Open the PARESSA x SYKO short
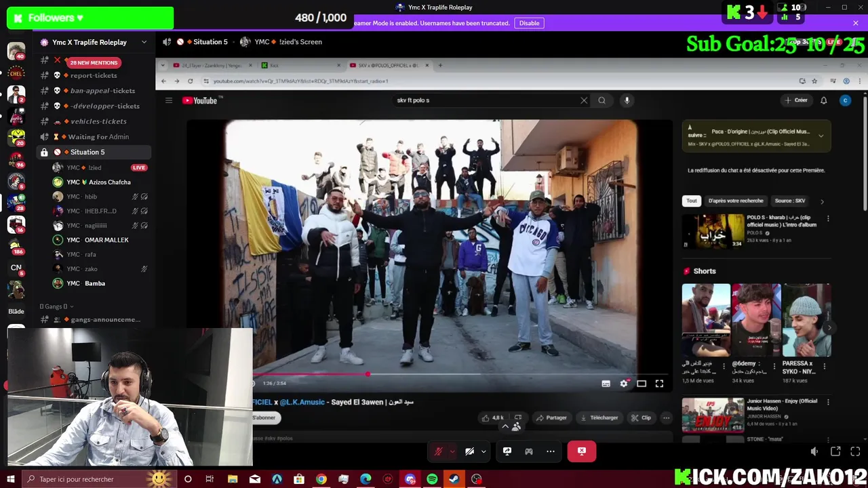Screen dimensions: 868x488 806,321
